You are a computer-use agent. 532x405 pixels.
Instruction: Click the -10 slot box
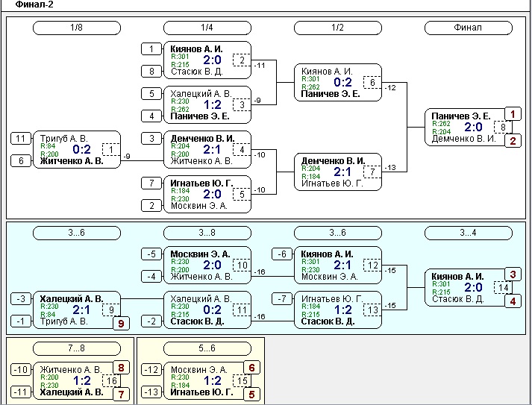[21, 369]
